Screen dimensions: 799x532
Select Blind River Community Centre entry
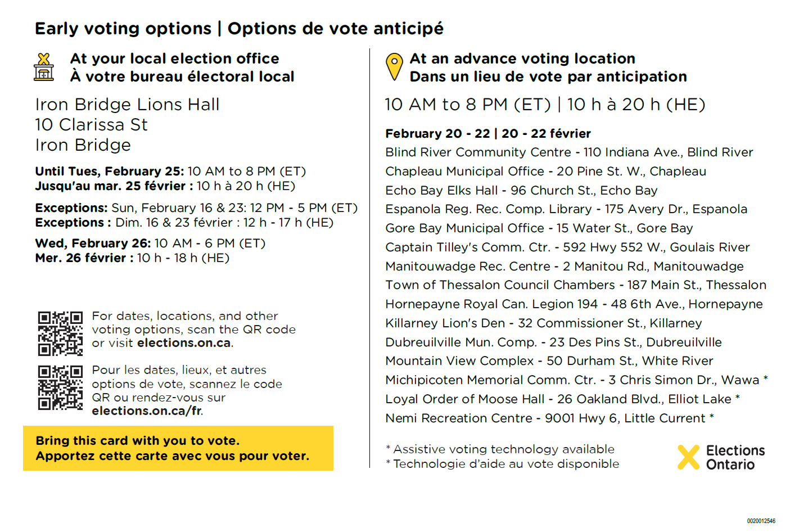(569, 152)
